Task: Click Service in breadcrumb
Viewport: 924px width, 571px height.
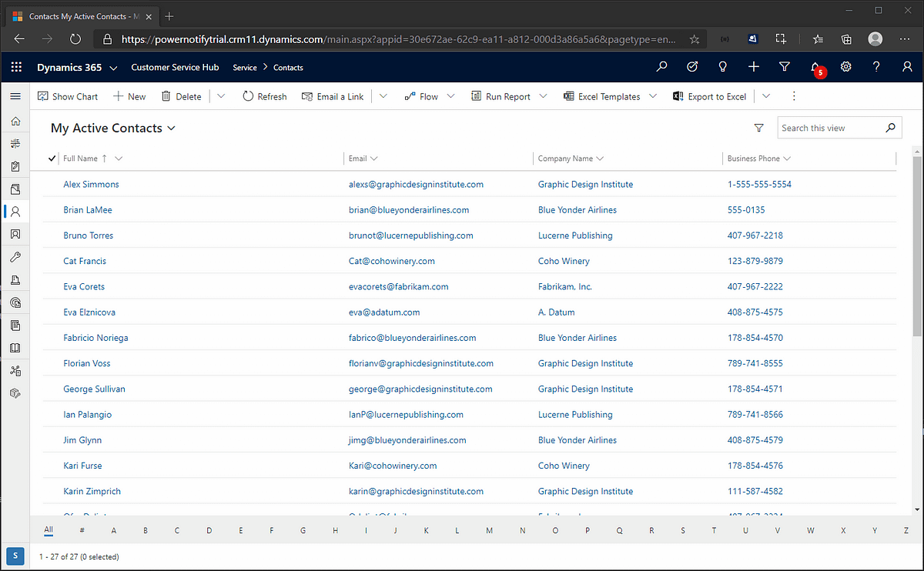Action: point(245,68)
